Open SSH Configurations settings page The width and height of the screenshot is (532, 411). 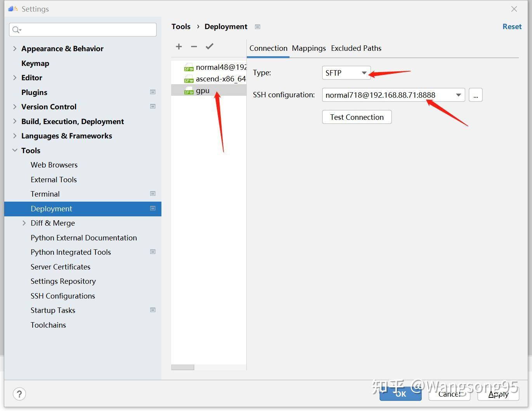click(x=63, y=296)
